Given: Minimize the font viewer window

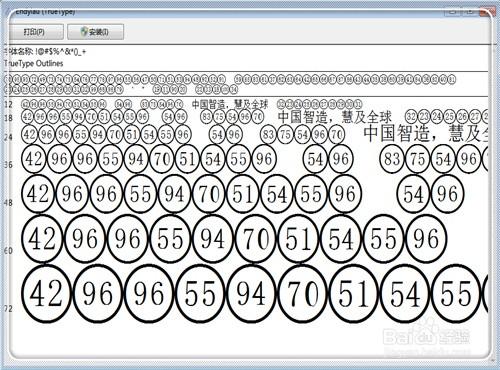Looking at the screenshot, I should tap(453, 11).
